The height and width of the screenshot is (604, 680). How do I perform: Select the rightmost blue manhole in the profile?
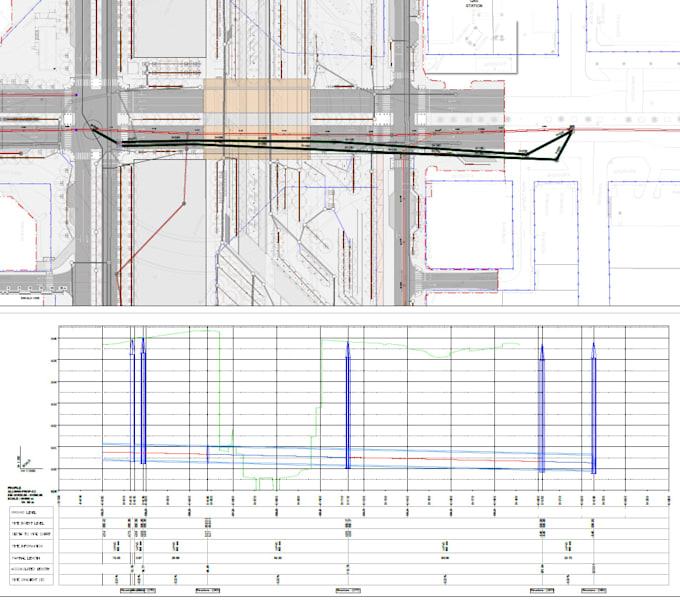pos(594,408)
